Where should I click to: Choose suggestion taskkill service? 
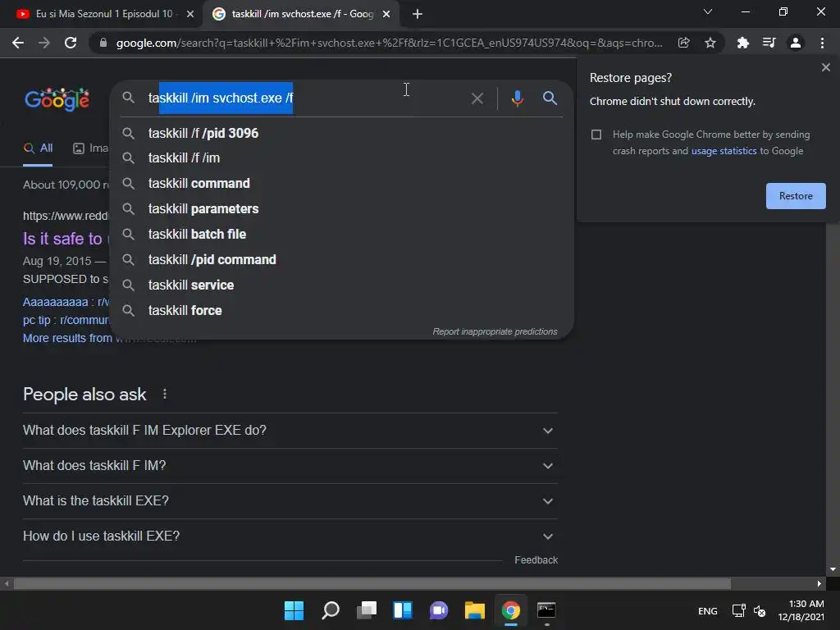(341, 285)
